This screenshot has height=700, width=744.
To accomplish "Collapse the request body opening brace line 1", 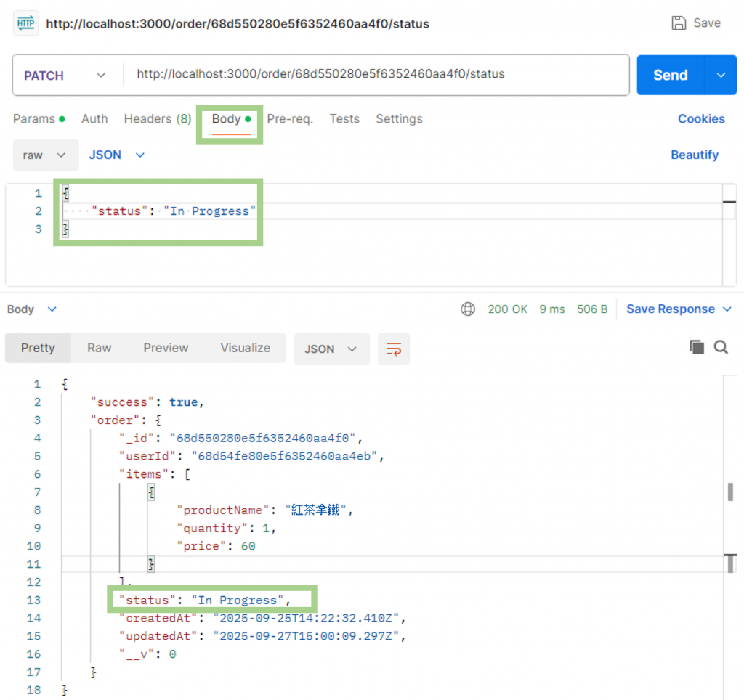I will coord(66,193).
